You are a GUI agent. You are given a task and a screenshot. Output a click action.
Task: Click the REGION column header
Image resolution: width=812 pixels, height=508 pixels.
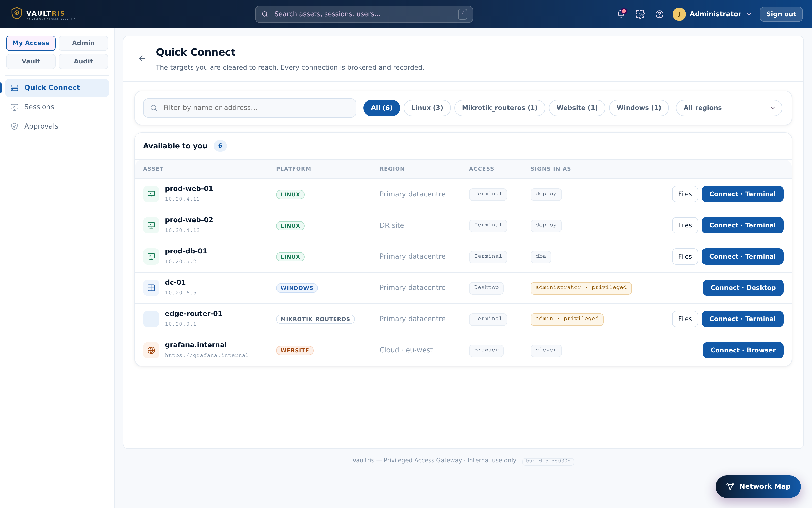click(x=392, y=169)
